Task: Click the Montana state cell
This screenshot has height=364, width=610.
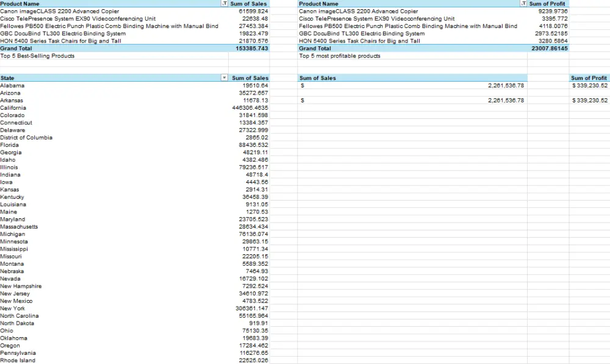Action: click(x=12, y=263)
